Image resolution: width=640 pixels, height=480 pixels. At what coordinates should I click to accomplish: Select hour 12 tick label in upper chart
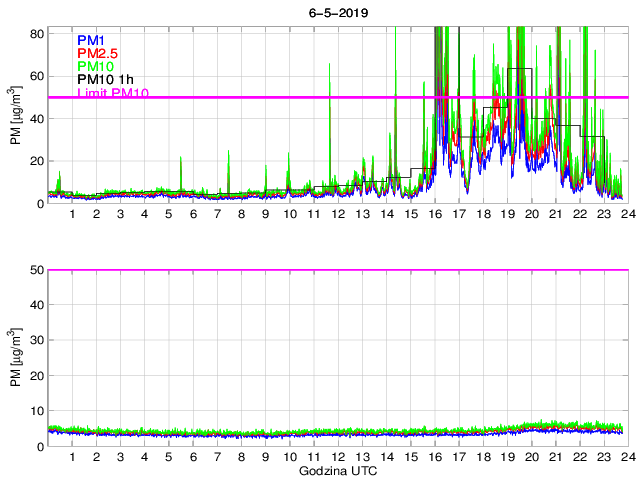[338, 214]
